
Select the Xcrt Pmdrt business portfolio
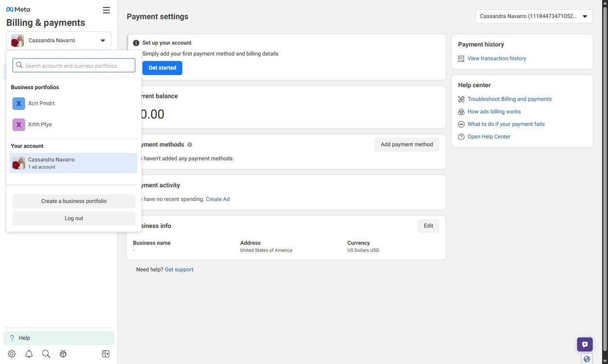[x=73, y=103]
